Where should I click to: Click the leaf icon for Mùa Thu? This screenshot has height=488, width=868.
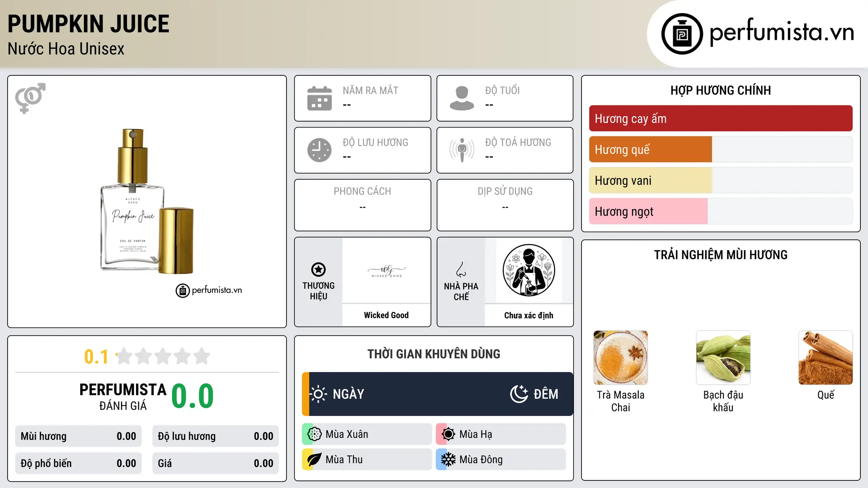314,460
